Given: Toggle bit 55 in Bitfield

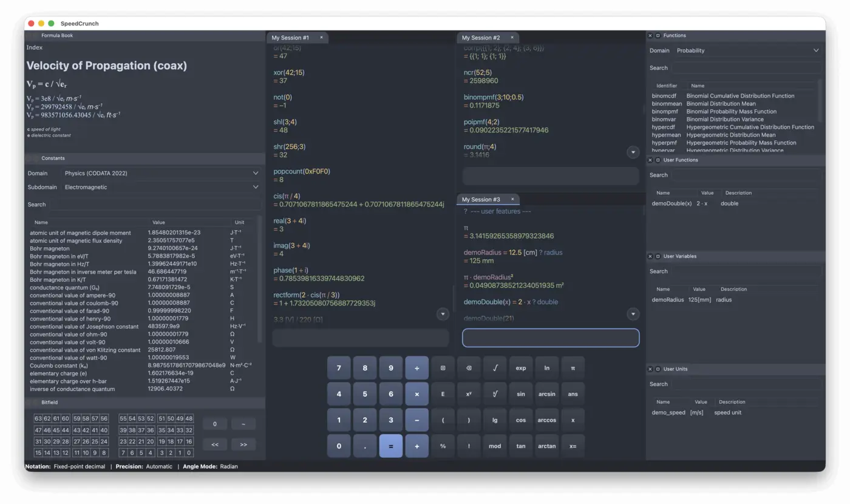Looking at the screenshot, I should [x=123, y=419].
